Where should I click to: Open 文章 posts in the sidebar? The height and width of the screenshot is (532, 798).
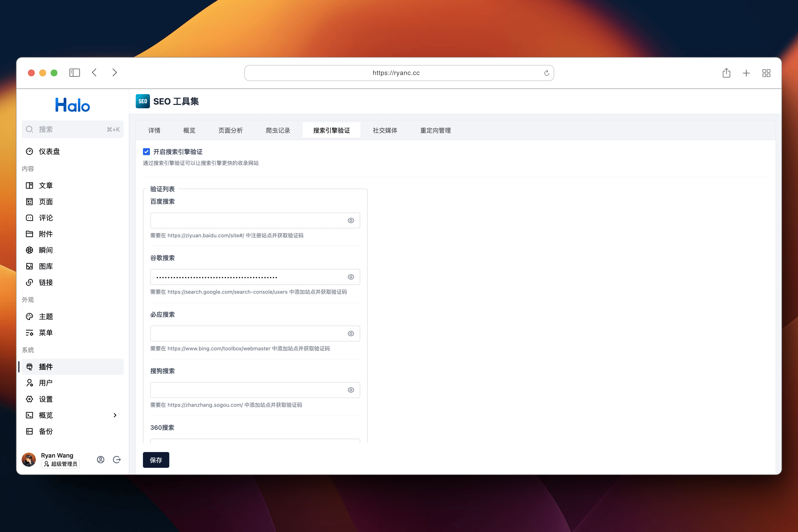coord(73,185)
